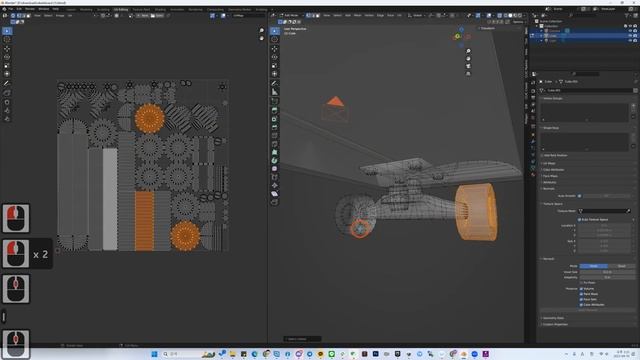Click the zoom icon in UV editor

click(x=262, y=31)
